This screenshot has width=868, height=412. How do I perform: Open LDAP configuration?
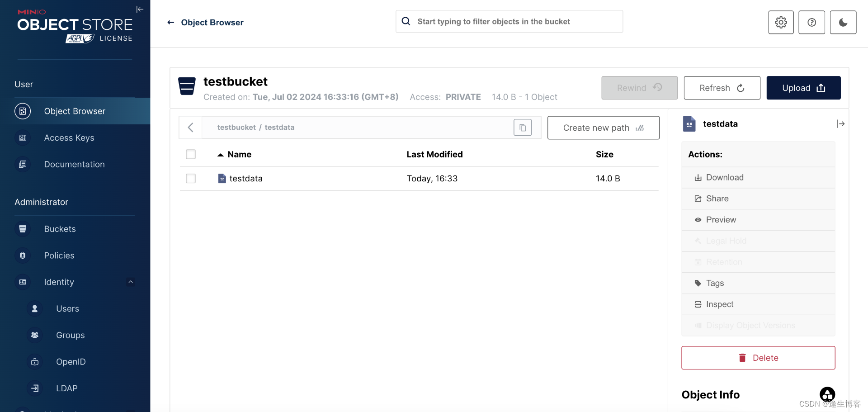(75, 388)
